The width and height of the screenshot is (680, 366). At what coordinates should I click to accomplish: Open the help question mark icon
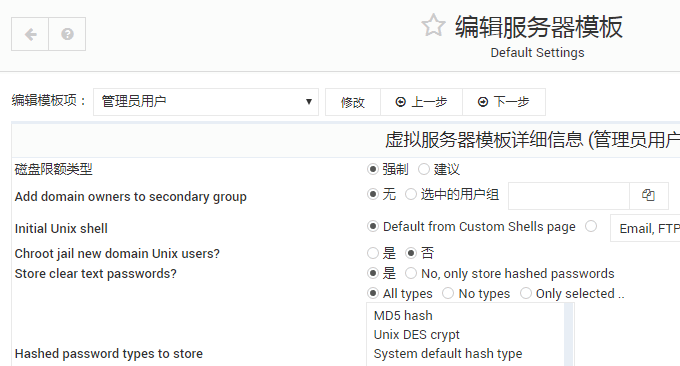tap(67, 34)
